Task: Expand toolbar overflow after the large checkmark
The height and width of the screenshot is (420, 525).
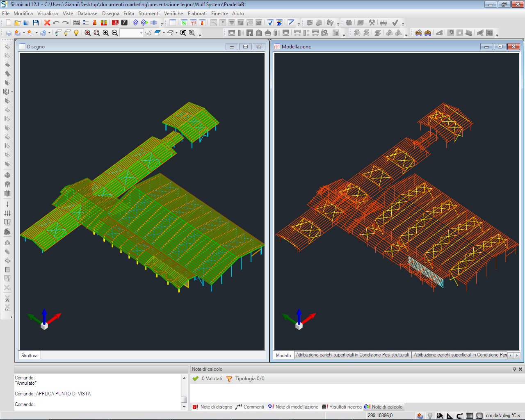Action: coord(403,24)
